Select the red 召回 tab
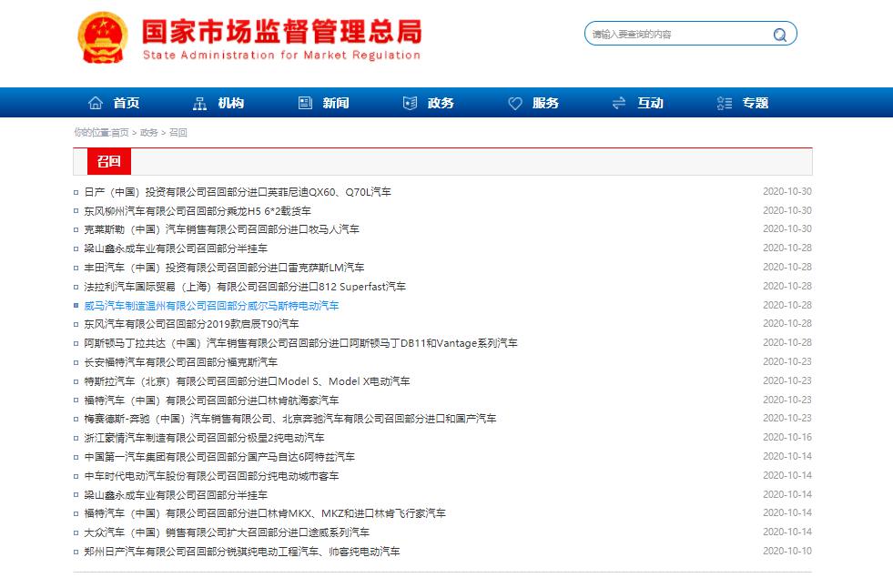 108,162
